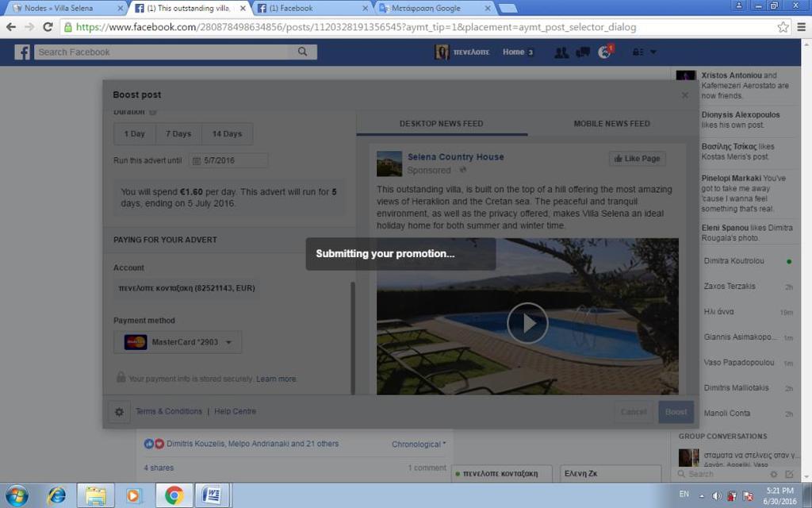Launch Internet Explorer from taskbar
Image resolution: width=812 pixels, height=508 pixels.
[x=56, y=496]
